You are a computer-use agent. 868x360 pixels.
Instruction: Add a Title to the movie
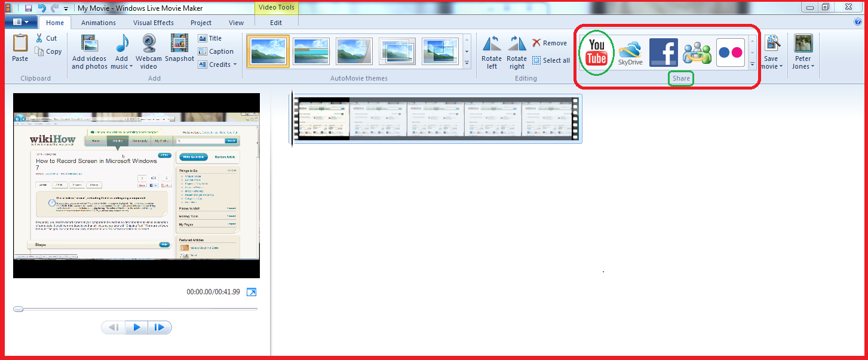pos(210,38)
